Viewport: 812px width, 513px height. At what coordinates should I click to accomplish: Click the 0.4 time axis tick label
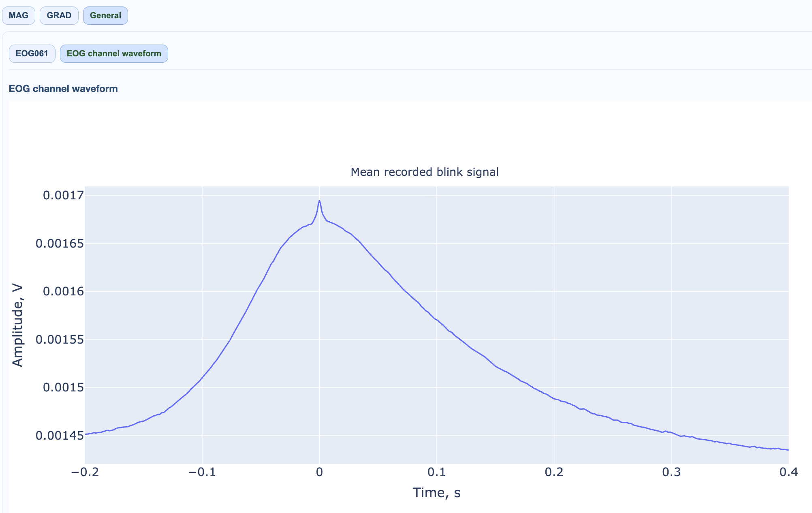click(x=788, y=472)
